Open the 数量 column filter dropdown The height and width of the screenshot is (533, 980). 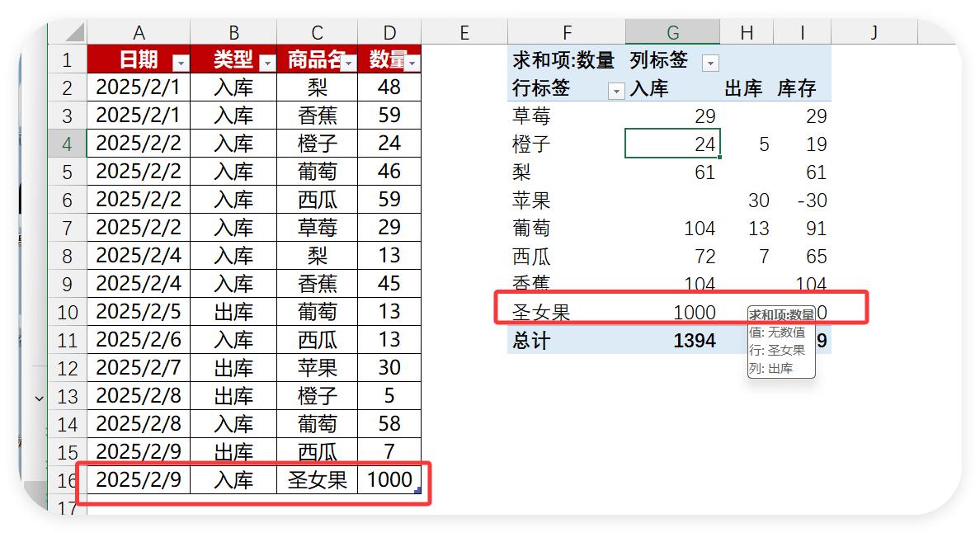[x=412, y=63]
